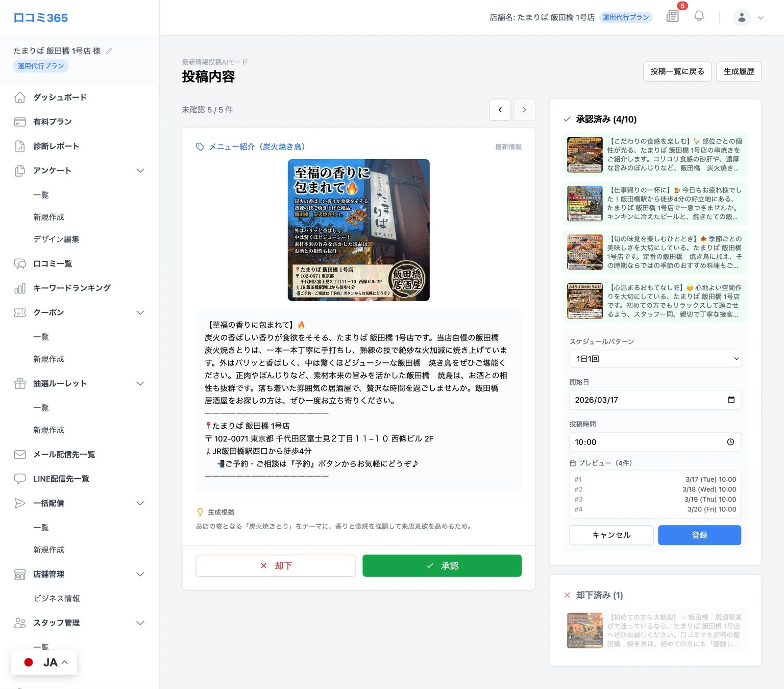Screen dimensions: 784x689
Task: Open キーワードランキング rankings
Action: click(x=71, y=288)
